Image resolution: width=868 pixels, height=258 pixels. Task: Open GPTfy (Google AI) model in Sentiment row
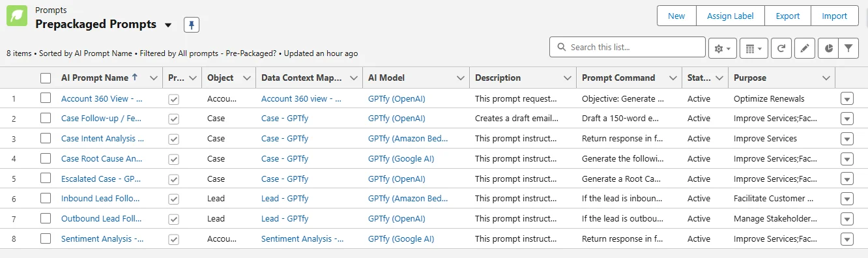pos(401,239)
